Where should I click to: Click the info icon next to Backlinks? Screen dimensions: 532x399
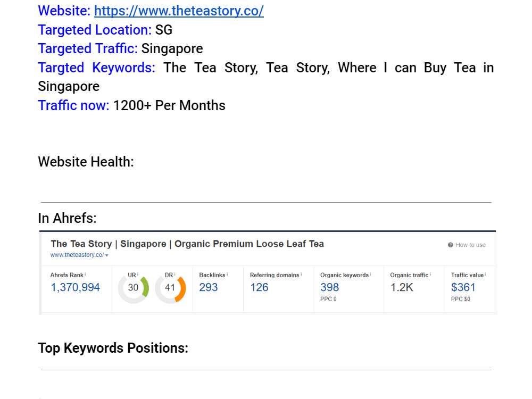point(227,274)
